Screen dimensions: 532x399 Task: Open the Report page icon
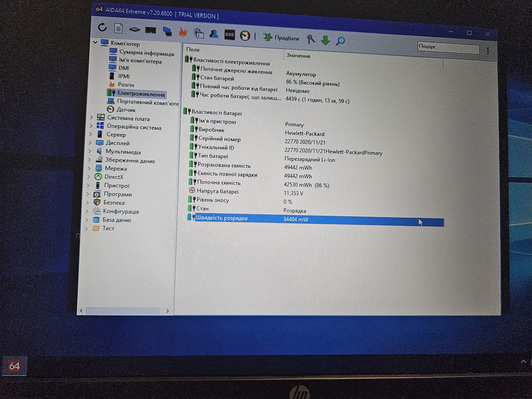click(x=118, y=28)
